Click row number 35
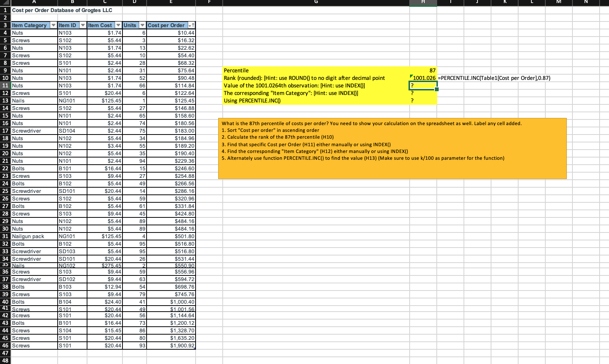Screen dimensions: 609x364 (x=5, y=265)
